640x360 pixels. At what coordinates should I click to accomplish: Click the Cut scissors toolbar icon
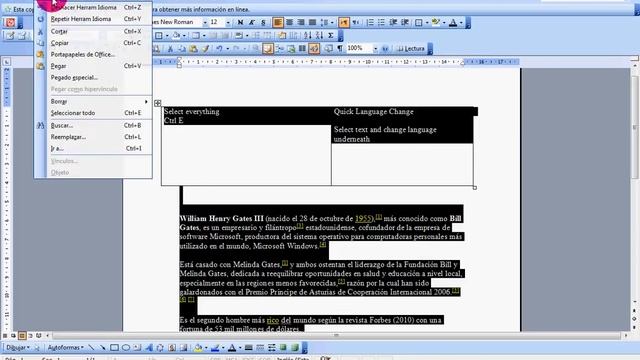(171, 49)
